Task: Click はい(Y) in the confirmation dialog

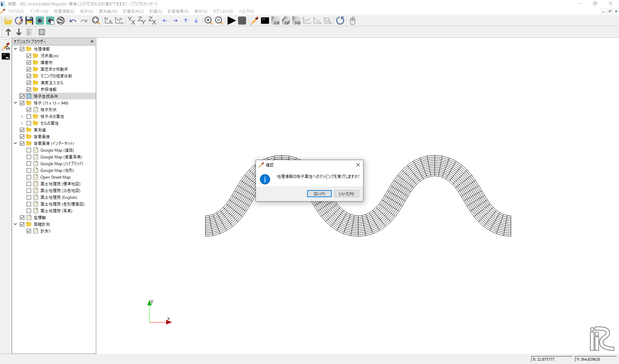Action: tap(319, 193)
